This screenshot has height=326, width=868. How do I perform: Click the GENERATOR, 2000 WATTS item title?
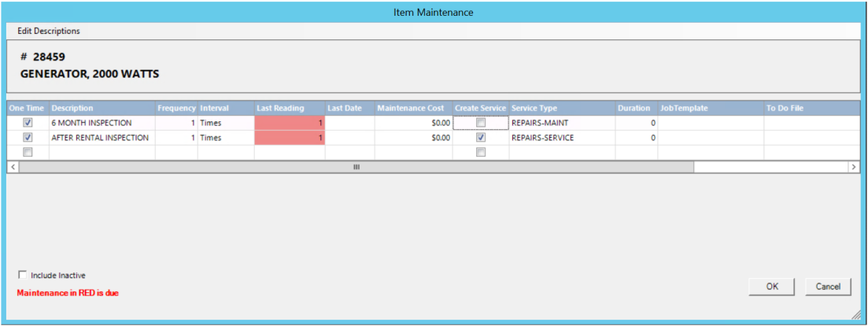coord(90,73)
